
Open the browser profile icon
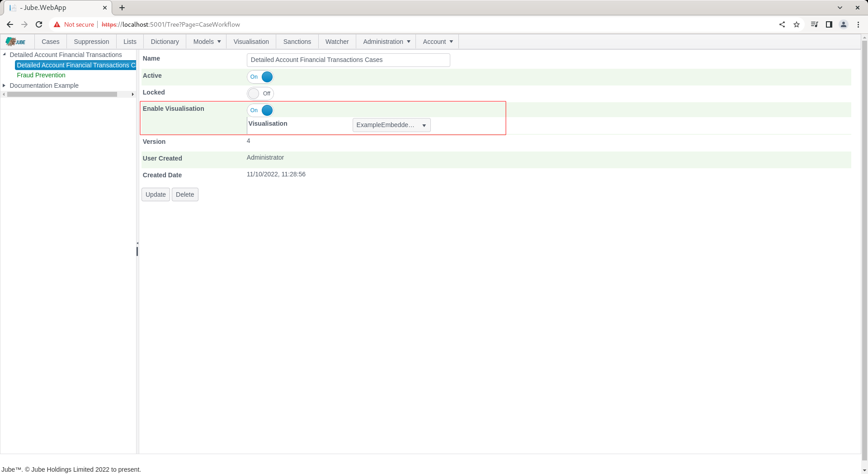click(844, 24)
